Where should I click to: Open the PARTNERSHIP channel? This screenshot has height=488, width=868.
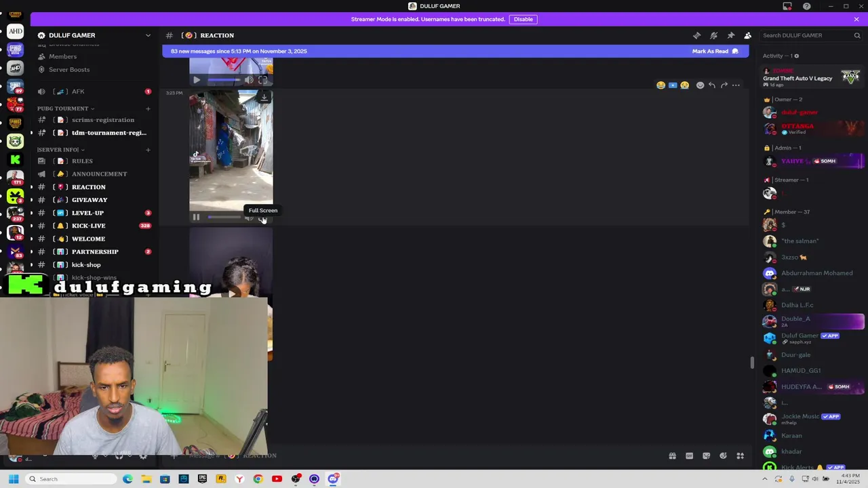(94, 251)
